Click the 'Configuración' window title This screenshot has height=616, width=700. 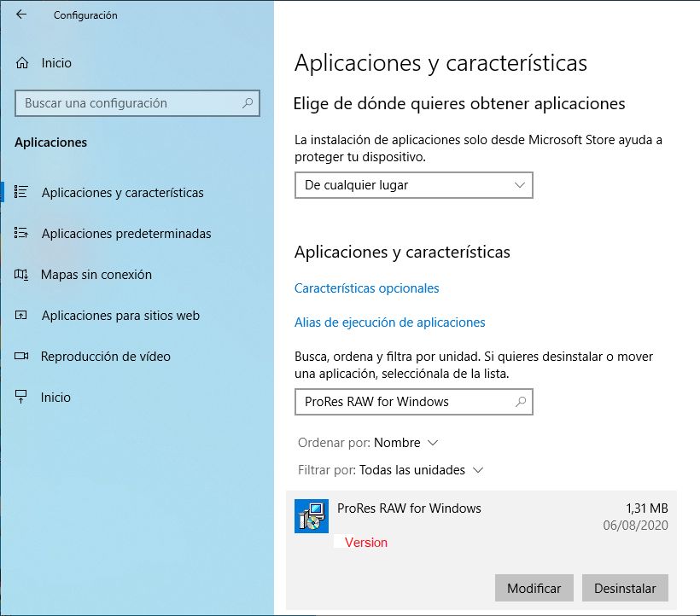click(x=85, y=15)
